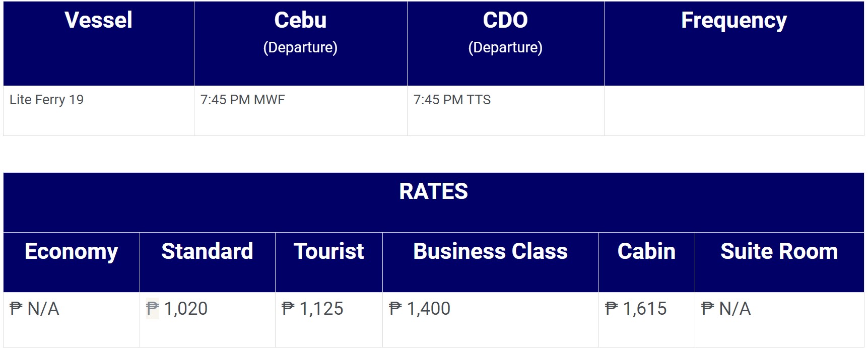
Task: Select the 7:45 PM MWF departure cell
Action: (x=301, y=111)
